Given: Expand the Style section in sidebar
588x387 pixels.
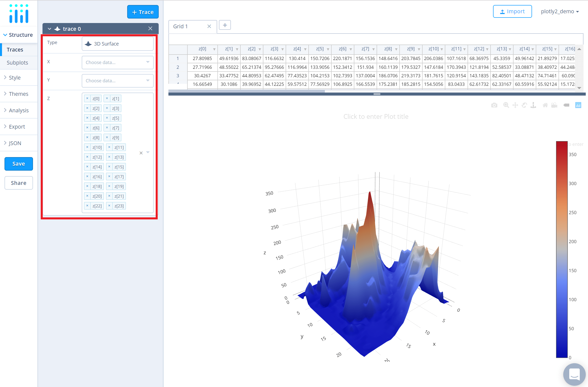Looking at the screenshot, I should click(x=15, y=78).
